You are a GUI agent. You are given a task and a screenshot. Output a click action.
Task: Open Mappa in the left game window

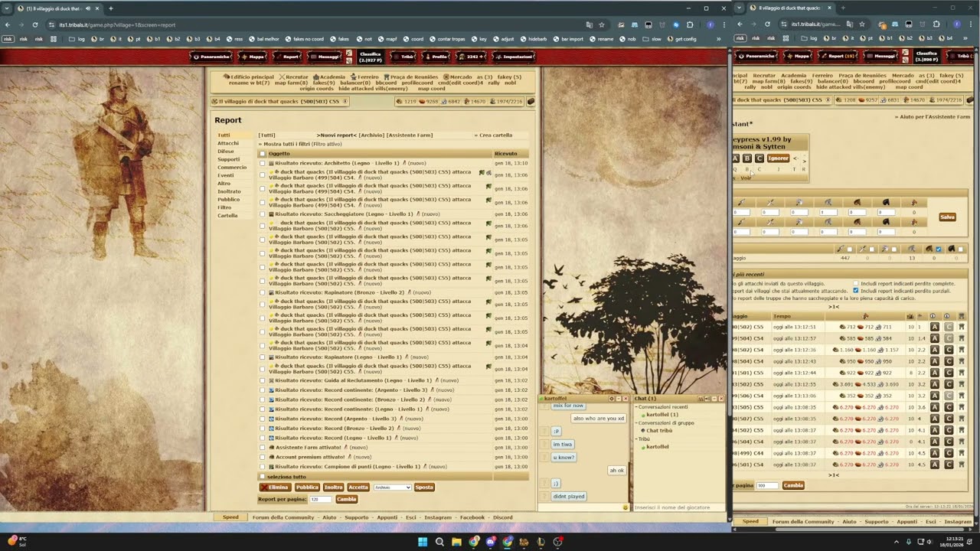point(253,56)
